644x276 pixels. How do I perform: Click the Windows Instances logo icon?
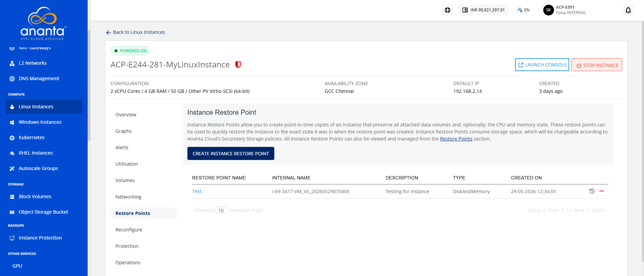(x=12, y=122)
